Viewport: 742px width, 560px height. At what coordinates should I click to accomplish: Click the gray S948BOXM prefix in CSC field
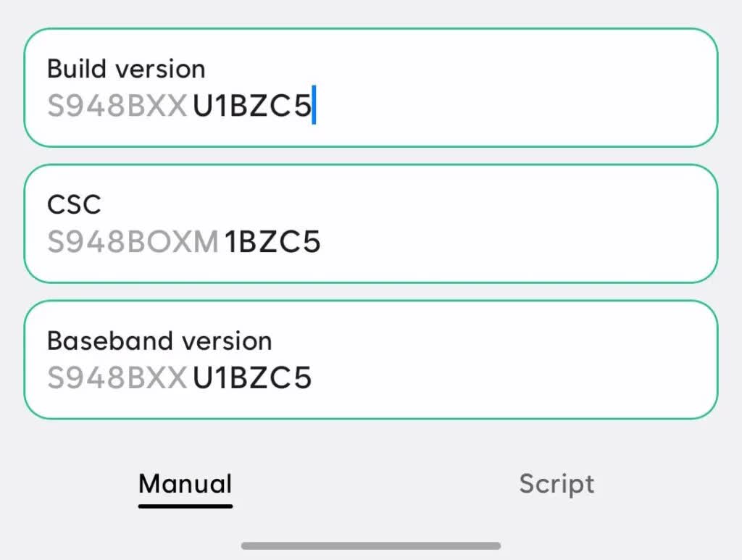(x=134, y=241)
